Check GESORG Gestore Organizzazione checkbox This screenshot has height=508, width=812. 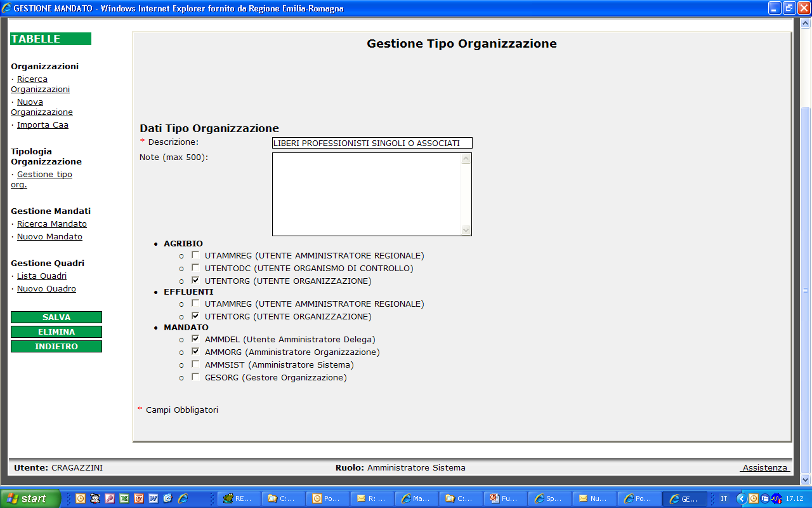pos(195,377)
